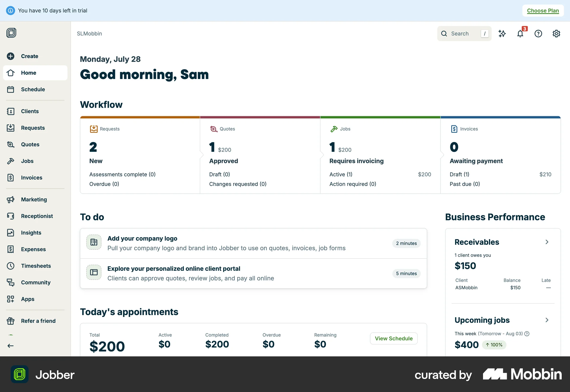The height and width of the screenshot is (392, 570).
Task: Open the Requests workflow card
Action: 140,154
